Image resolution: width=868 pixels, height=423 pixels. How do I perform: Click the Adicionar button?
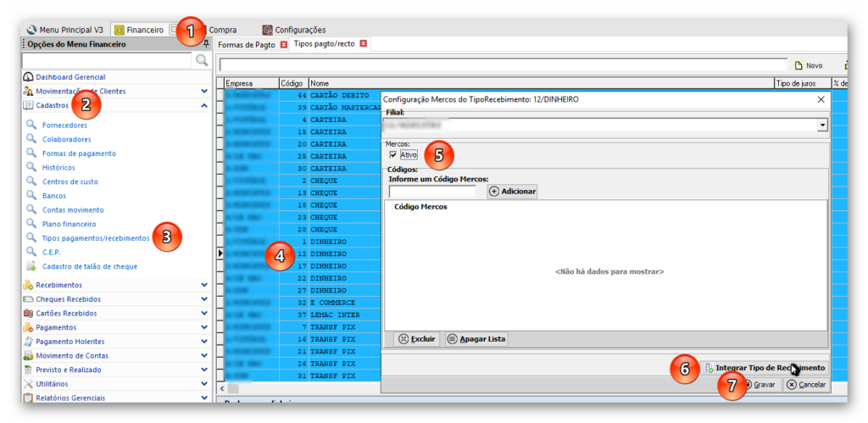513,192
